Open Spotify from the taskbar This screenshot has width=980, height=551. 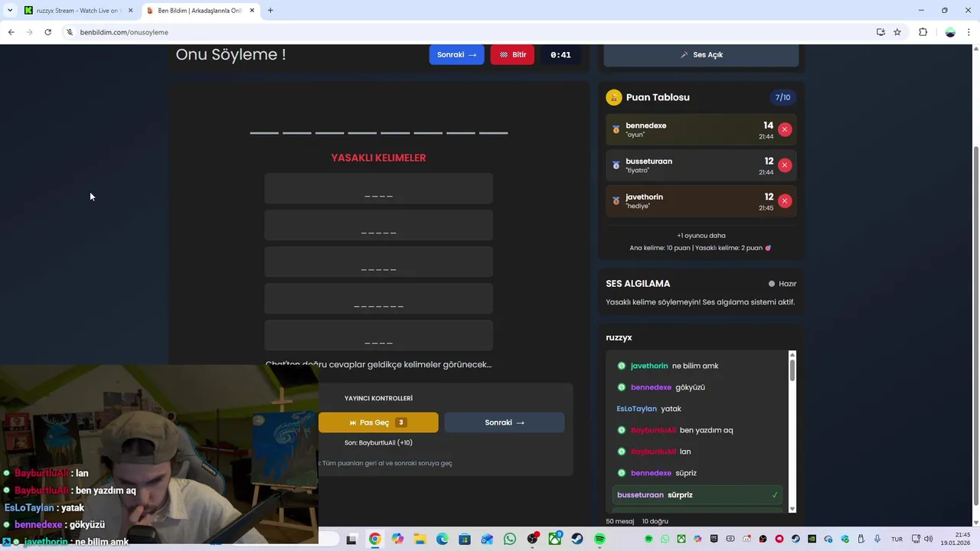599,540
